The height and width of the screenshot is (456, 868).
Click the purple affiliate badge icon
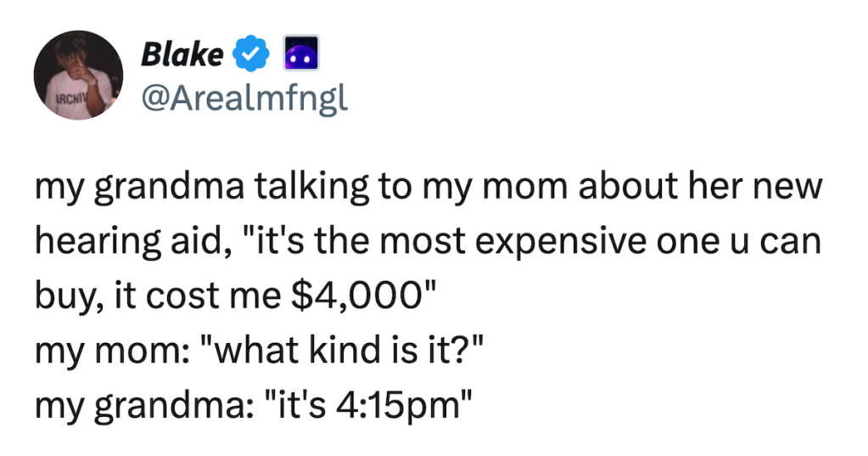click(302, 55)
